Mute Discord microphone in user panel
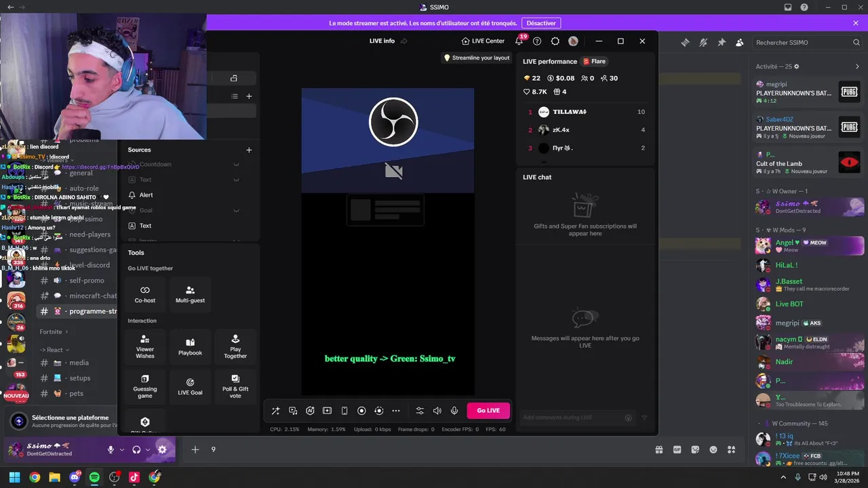The image size is (868, 488). [111, 449]
